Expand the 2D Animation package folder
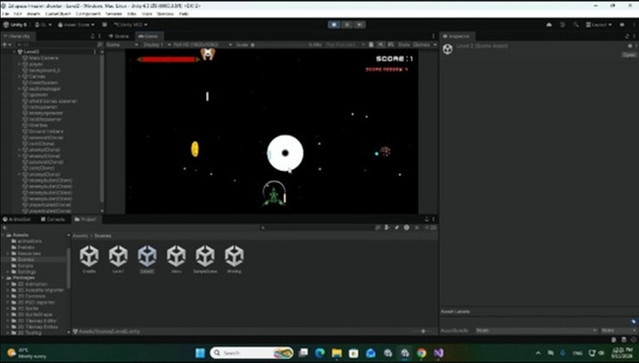Screen dimensions: 639x363 click(8, 284)
